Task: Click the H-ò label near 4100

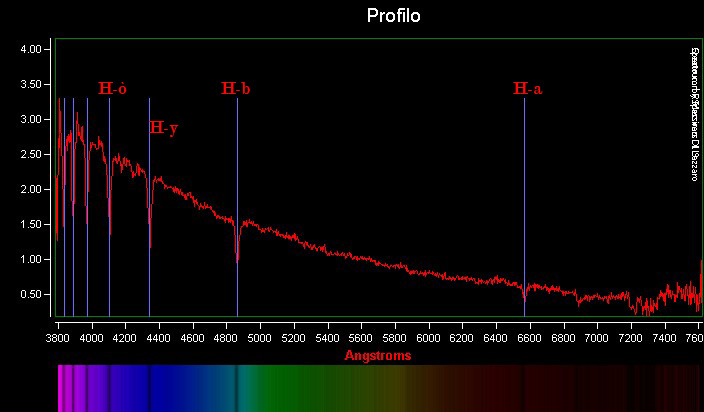Action: [112, 89]
